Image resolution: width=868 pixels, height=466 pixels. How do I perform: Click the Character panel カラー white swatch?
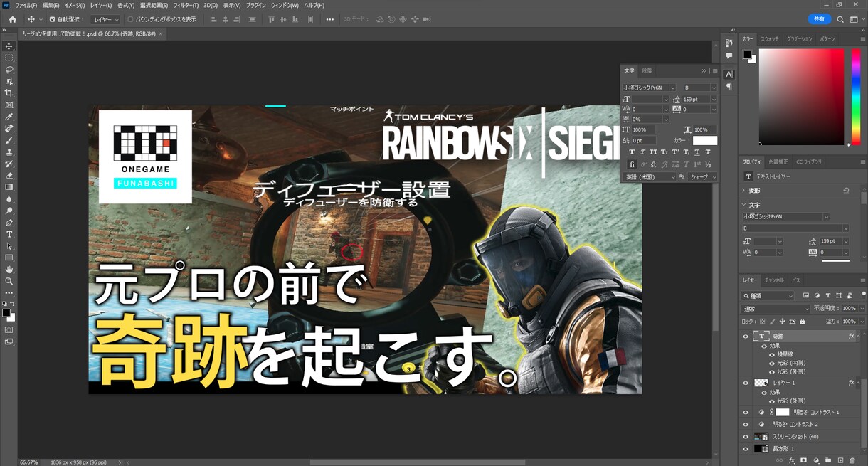coord(705,141)
